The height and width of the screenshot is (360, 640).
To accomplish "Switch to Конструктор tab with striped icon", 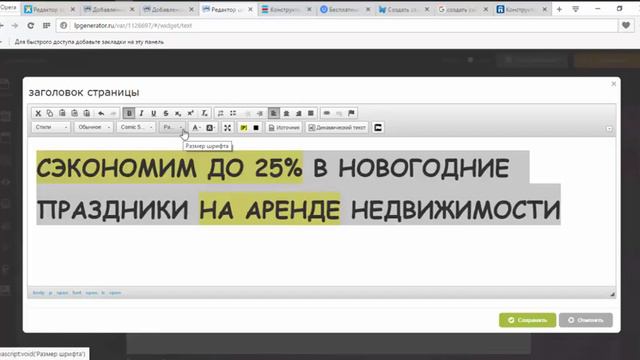I will click(286, 9).
